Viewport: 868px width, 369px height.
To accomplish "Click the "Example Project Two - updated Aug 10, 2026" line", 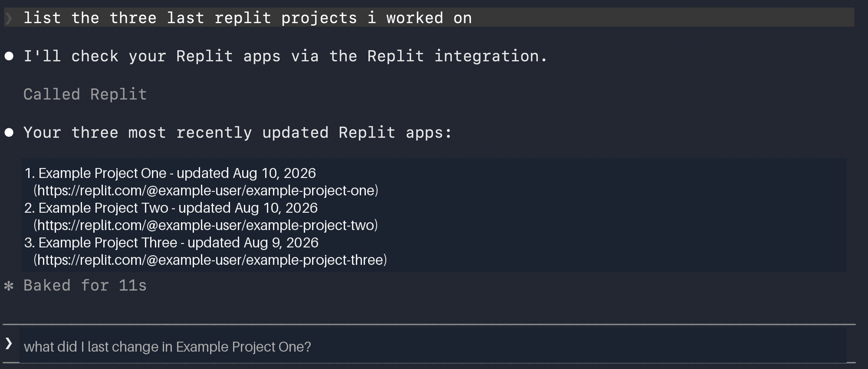I will (171, 208).
